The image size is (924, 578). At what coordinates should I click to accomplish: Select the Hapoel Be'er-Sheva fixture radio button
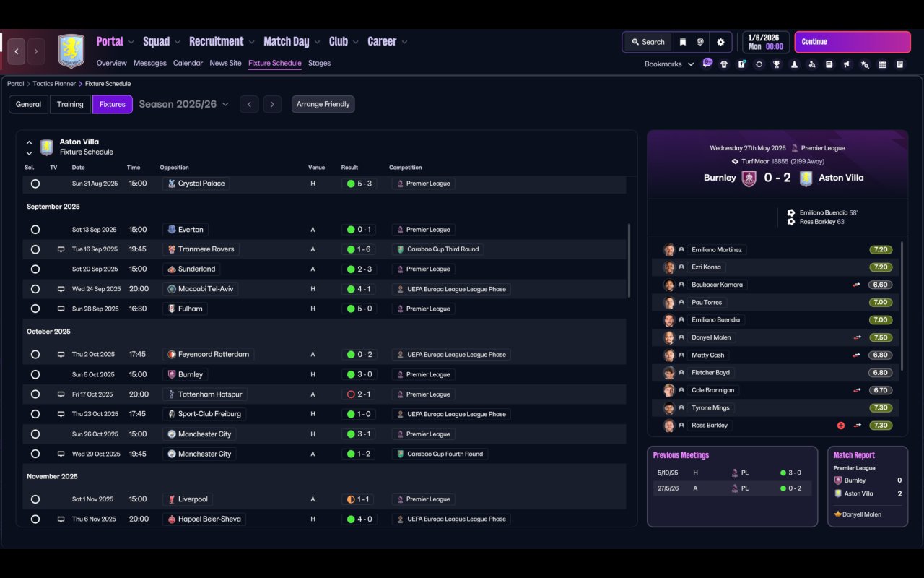tap(35, 519)
